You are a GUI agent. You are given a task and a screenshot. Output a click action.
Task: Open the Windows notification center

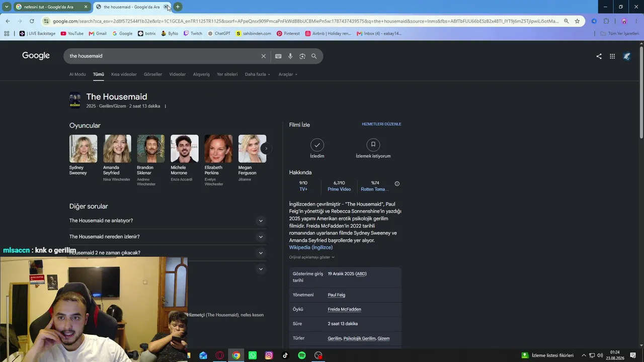coord(633,355)
